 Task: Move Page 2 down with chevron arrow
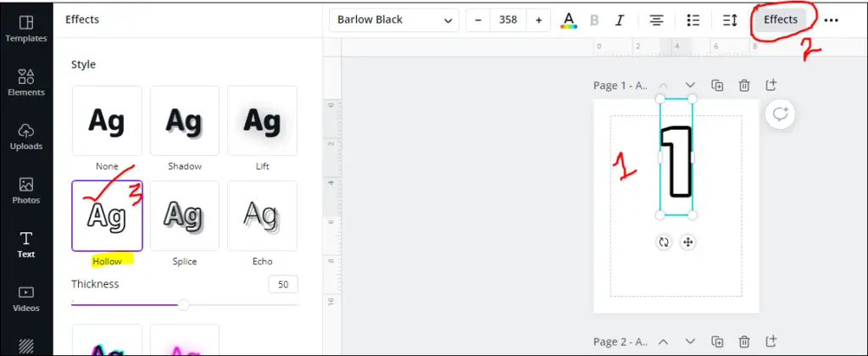coord(690,342)
